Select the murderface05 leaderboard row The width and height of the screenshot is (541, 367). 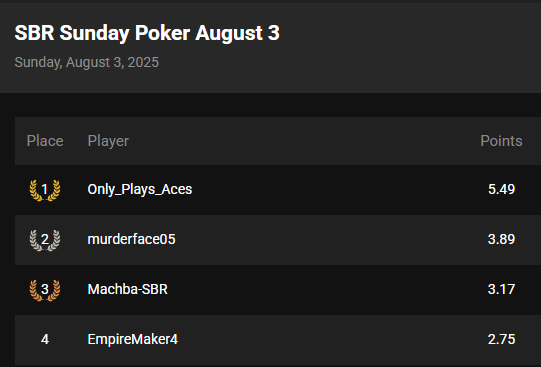click(x=278, y=240)
